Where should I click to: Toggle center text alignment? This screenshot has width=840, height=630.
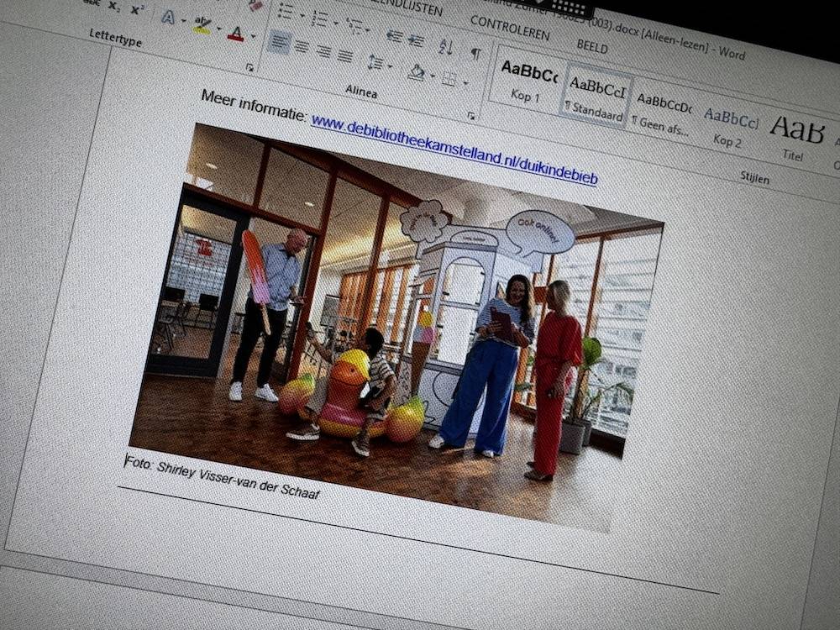[x=302, y=46]
